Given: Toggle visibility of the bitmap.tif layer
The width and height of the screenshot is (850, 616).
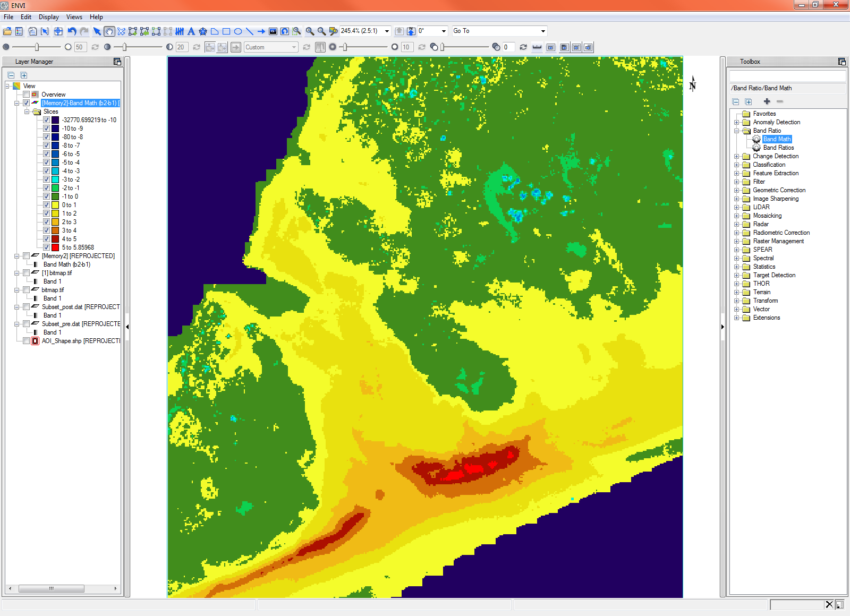Looking at the screenshot, I should pyautogui.click(x=26, y=289).
